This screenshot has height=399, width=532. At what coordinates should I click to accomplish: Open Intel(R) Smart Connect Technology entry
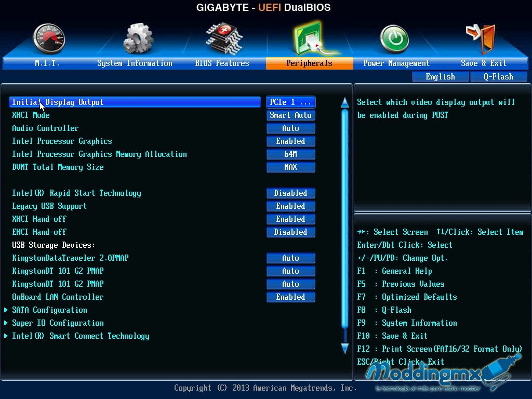(x=81, y=336)
